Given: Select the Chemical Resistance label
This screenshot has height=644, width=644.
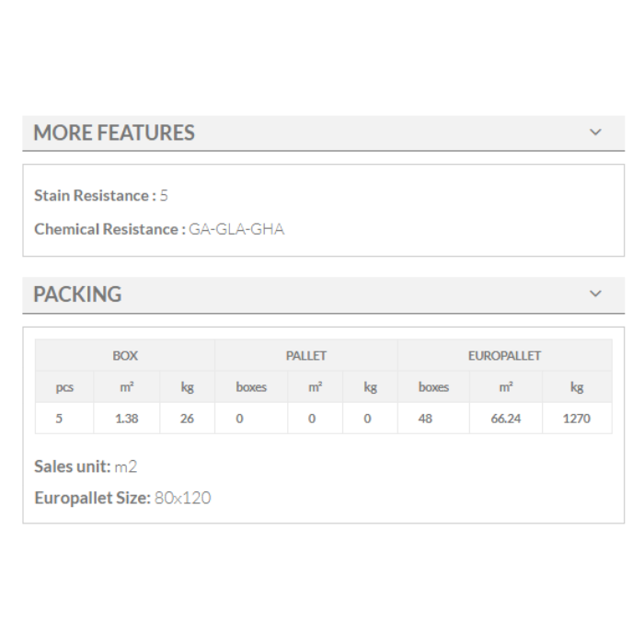Looking at the screenshot, I should tap(109, 229).
